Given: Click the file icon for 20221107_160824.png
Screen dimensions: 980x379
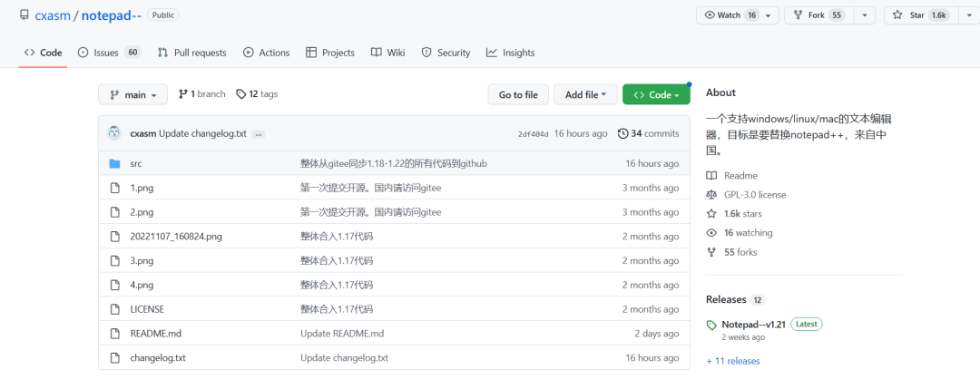Looking at the screenshot, I should click(x=114, y=237).
